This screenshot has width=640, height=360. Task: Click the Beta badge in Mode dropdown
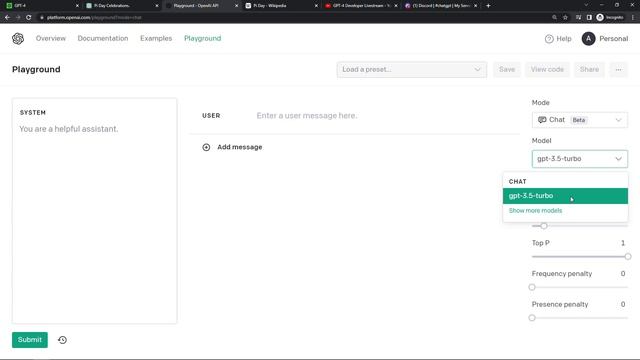coord(579,120)
